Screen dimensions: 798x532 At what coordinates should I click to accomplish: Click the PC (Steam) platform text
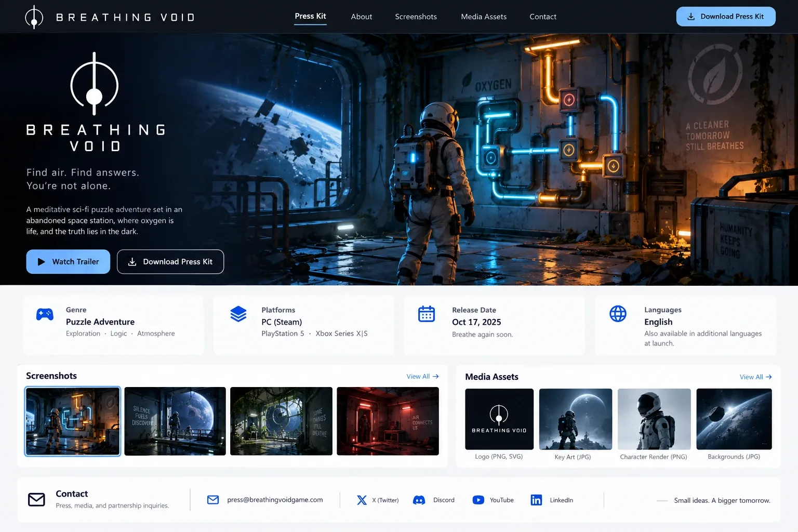[x=282, y=322]
